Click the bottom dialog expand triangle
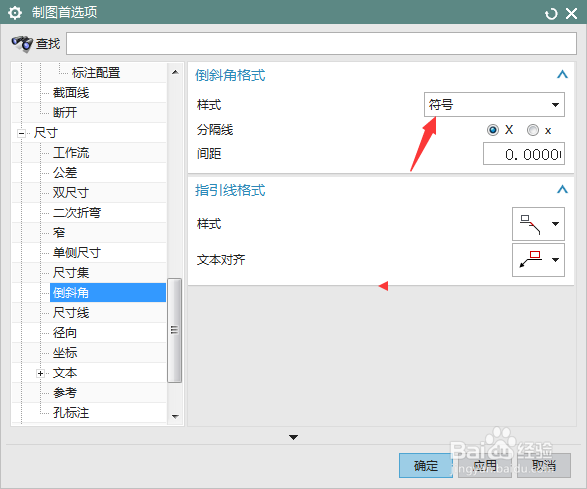587x489 pixels. [294, 437]
